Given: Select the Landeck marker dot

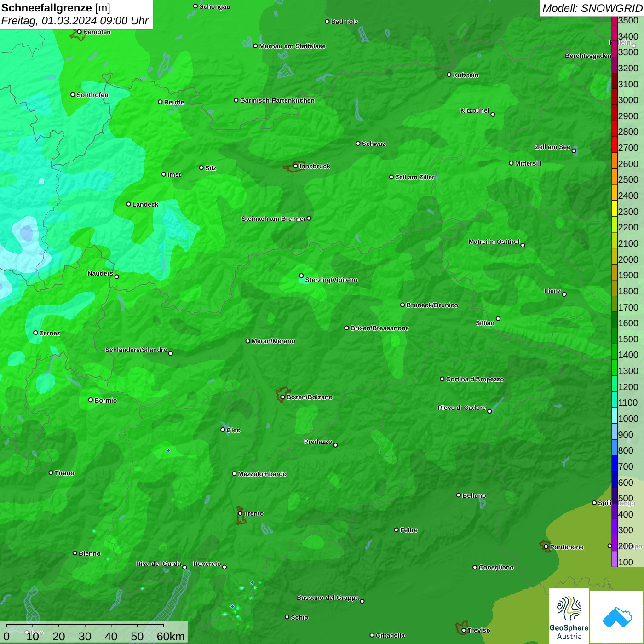Looking at the screenshot, I should point(128,204).
